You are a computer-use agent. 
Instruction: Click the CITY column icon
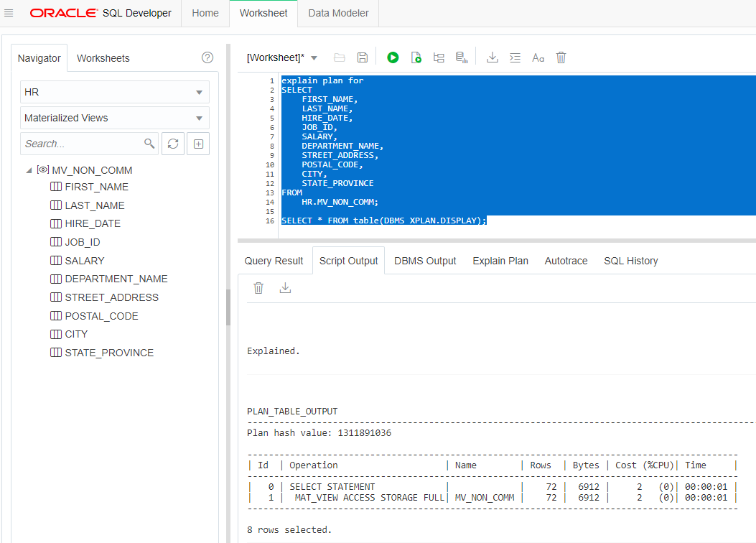pyautogui.click(x=56, y=334)
